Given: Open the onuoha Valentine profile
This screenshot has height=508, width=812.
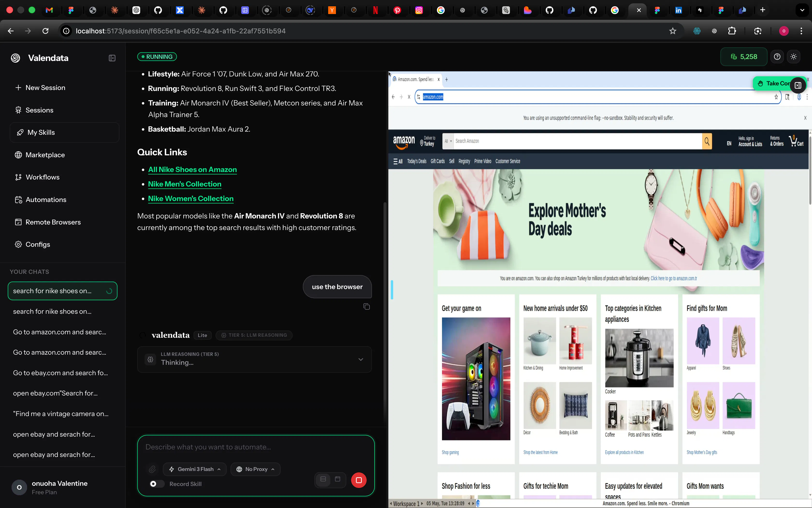Looking at the screenshot, I should (62, 487).
